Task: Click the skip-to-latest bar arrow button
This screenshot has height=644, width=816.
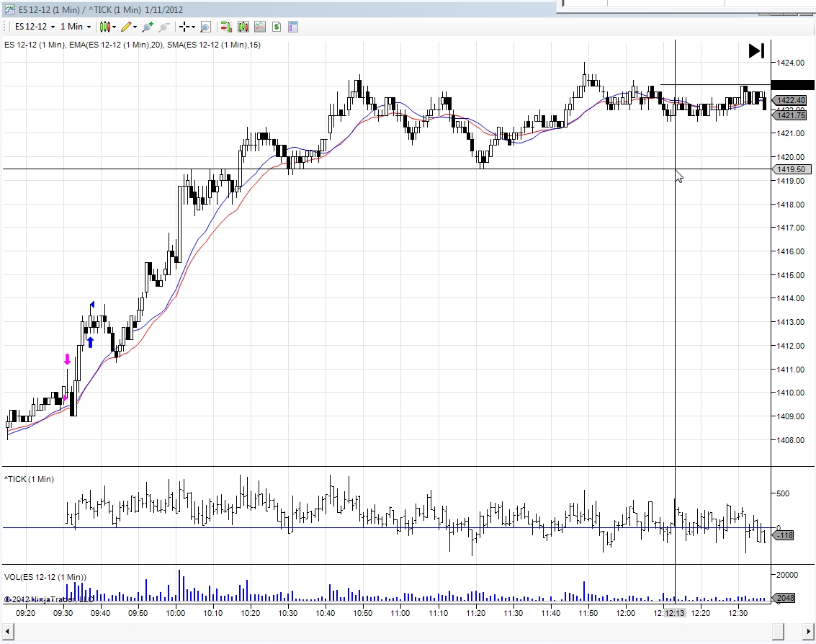Action: pos(756,51)
